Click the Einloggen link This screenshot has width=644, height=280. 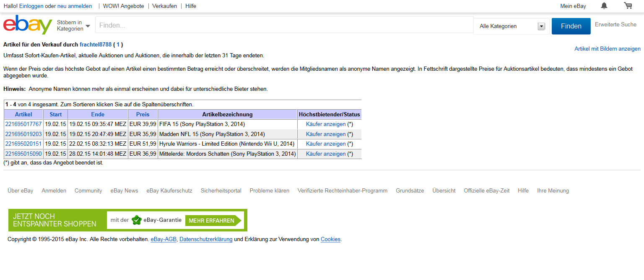pyautogui.click(x=31, y=6)
